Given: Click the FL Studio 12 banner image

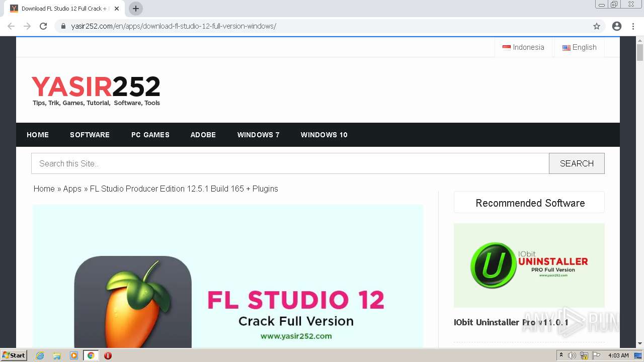Looking at the screenshot, I should coord(228,276).
